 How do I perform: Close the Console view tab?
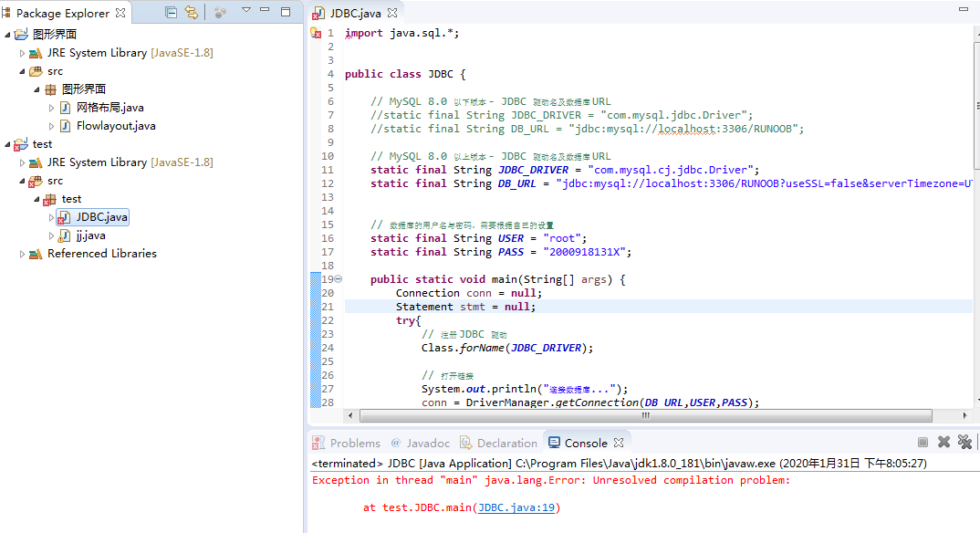618,443
